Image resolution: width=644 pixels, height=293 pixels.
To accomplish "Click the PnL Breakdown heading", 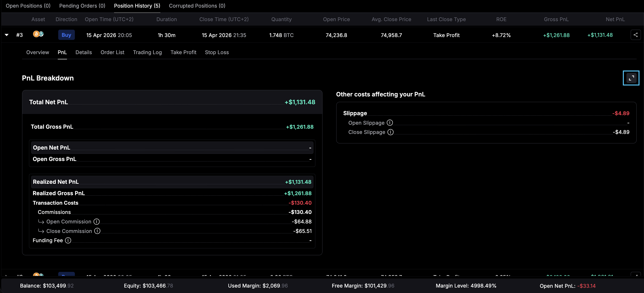I will pyautogui.click(x=48, y=78).
